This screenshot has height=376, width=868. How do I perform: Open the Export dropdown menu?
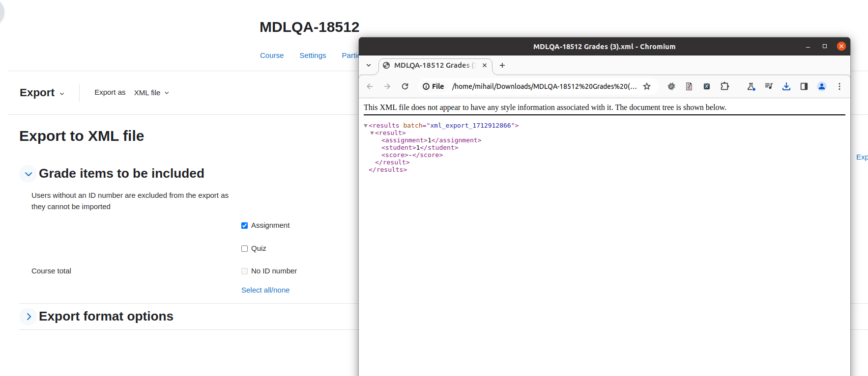[x=42, y=93]
